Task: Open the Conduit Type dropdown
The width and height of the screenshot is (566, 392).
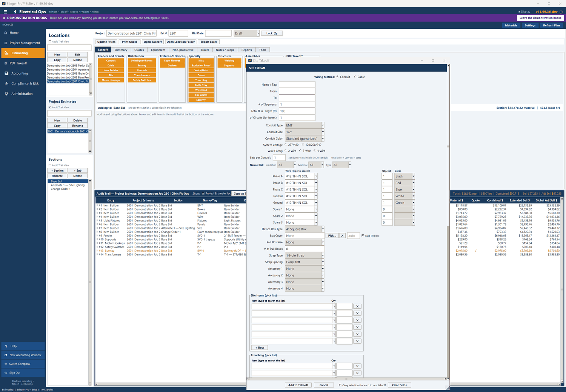Action: 323,125
